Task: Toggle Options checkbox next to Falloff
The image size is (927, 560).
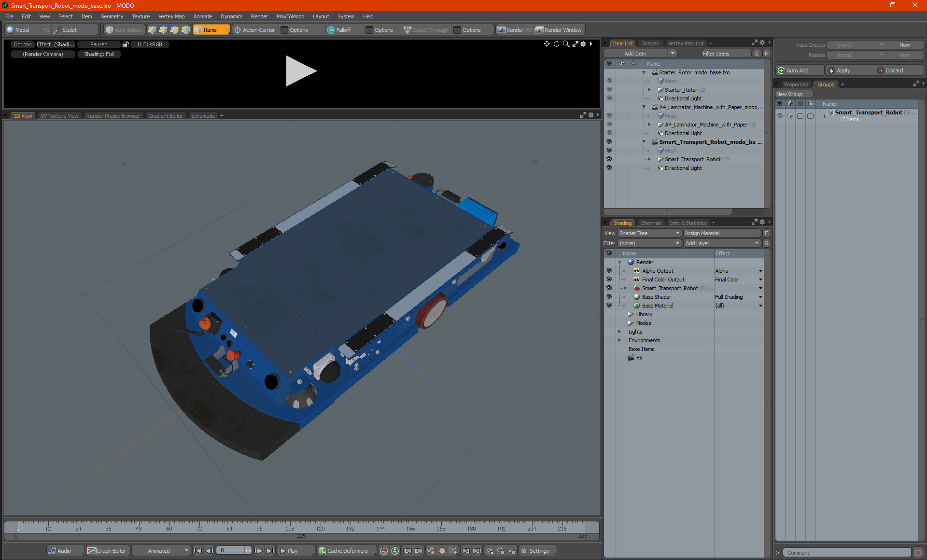Action: tap(369, 30)
